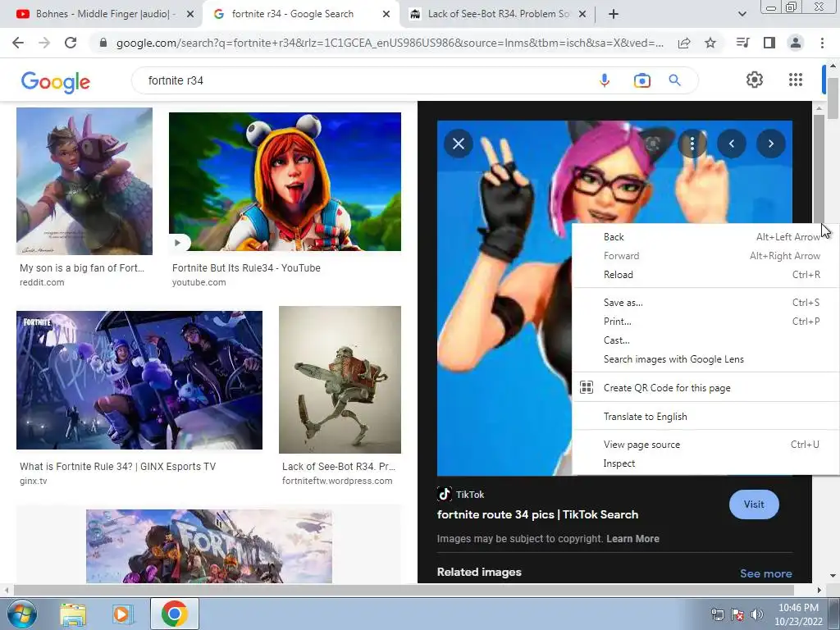Open What is Fortnite Rule 34 GINX link

(x=118, y=467)
